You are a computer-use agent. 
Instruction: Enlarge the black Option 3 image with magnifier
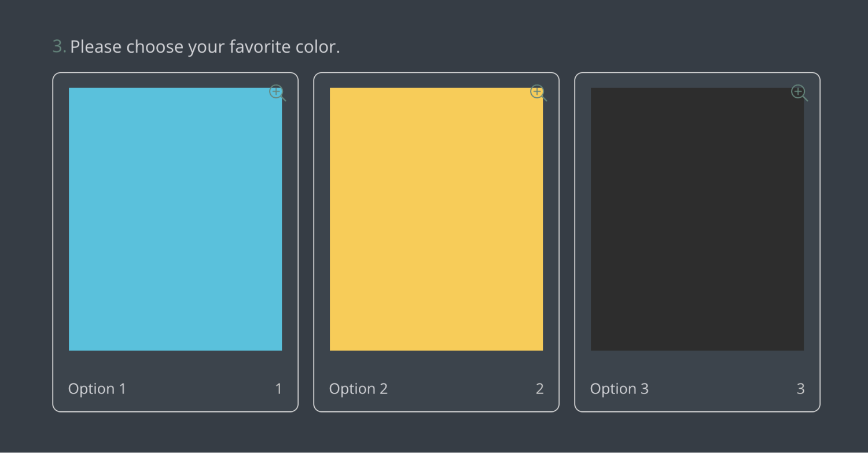click(x=799, y=93)
